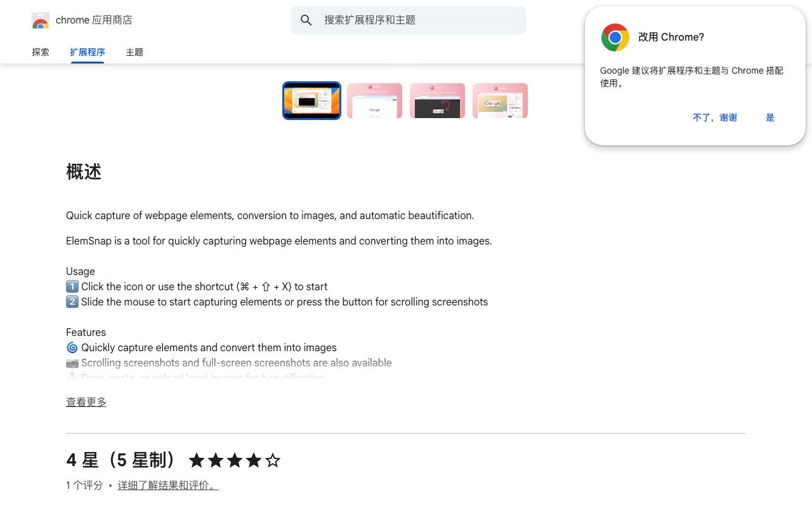Click the Chrome logo in the popup
Screen dimensions: 812x508
coord(615,37)
